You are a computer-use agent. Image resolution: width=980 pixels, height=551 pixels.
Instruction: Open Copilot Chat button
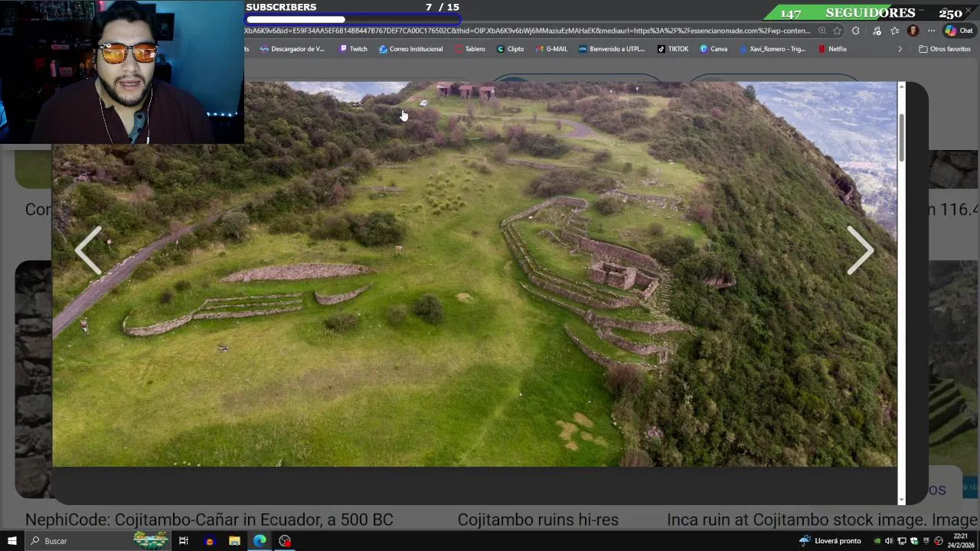[x=959, y=31]
